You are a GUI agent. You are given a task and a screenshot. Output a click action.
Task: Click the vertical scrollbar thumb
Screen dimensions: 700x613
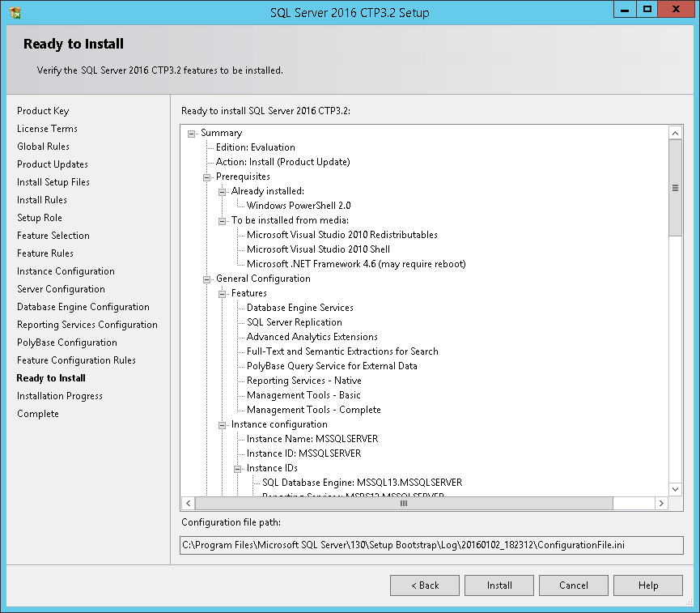point(676,188)
